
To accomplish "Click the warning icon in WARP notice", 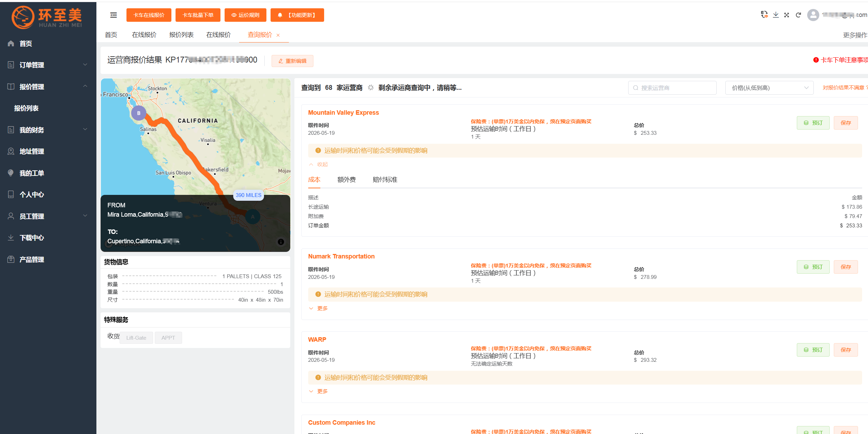I will [x=318, y=378].
